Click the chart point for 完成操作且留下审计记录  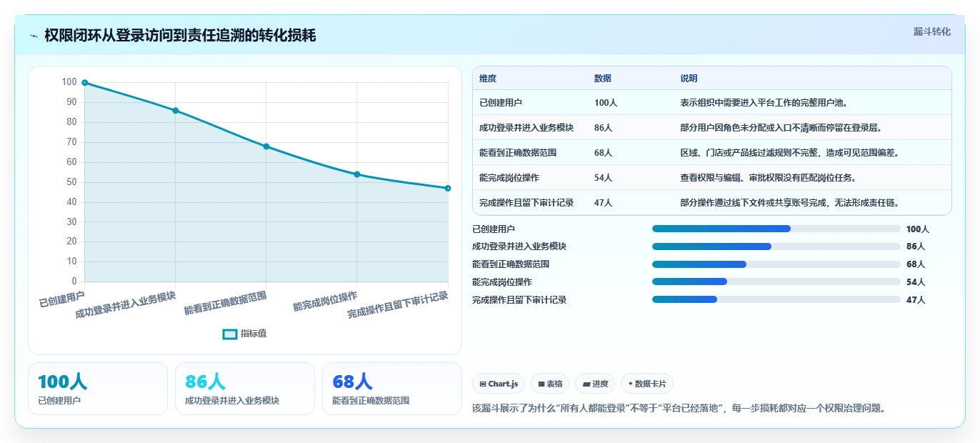pyautogui.click(x=448, y=189)
